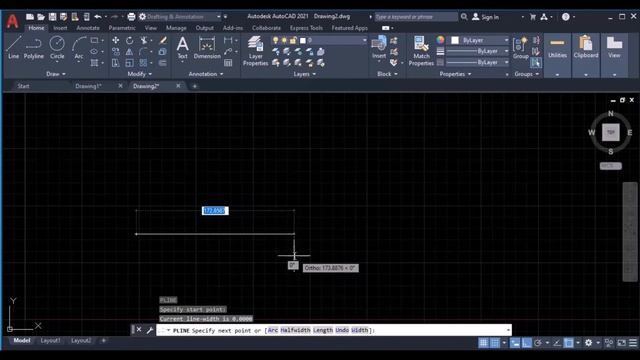Screen dimensions: 640x360
Task: Click Match Properties tool
Action: (421, 51)
